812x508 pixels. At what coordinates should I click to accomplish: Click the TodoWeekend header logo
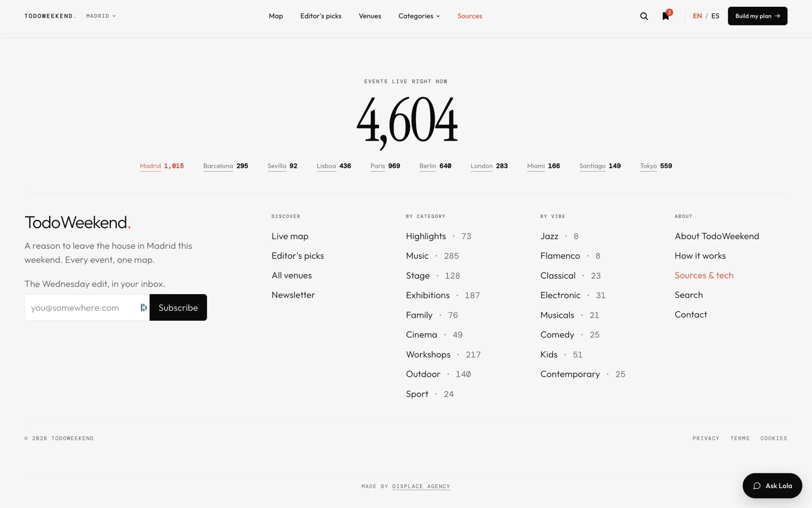[50, 16]
